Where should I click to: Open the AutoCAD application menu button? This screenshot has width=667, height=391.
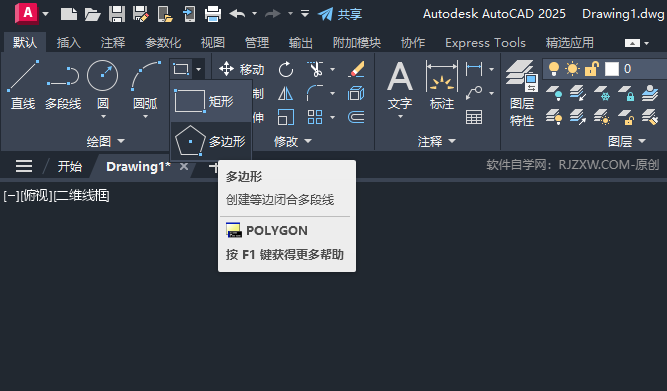26,13
